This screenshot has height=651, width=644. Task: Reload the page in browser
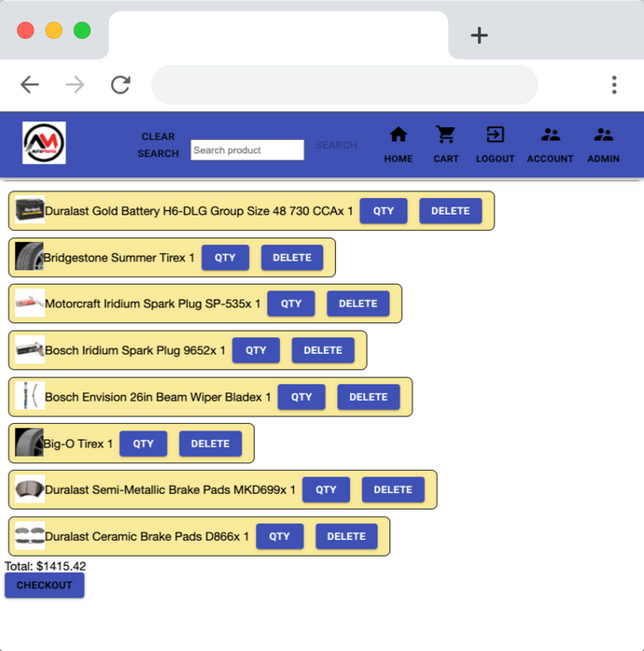coord(120,85)
